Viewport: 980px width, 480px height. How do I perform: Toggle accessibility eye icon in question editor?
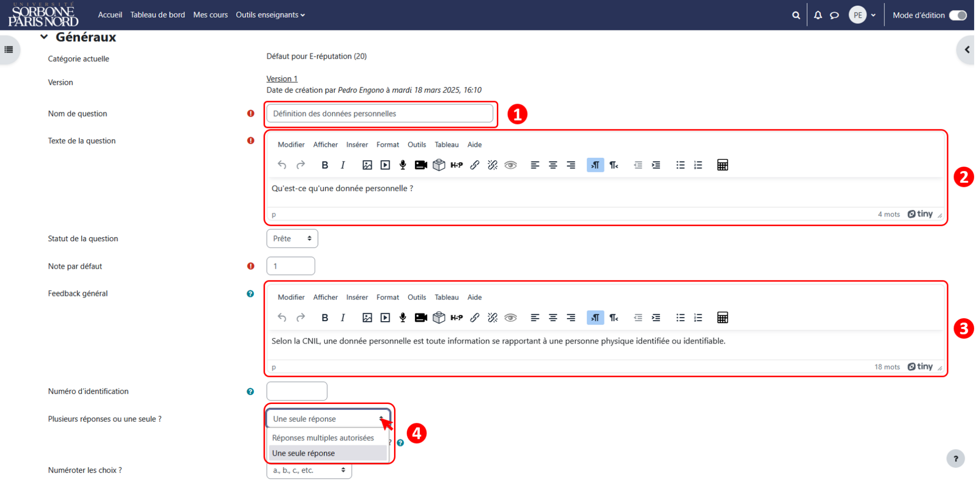click(x=511, y=165)
